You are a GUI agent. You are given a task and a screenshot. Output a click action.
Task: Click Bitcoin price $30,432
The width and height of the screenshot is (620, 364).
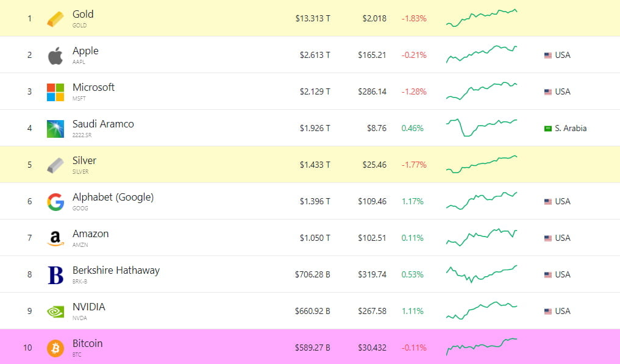pyautogui.click(x=372, y=348)
